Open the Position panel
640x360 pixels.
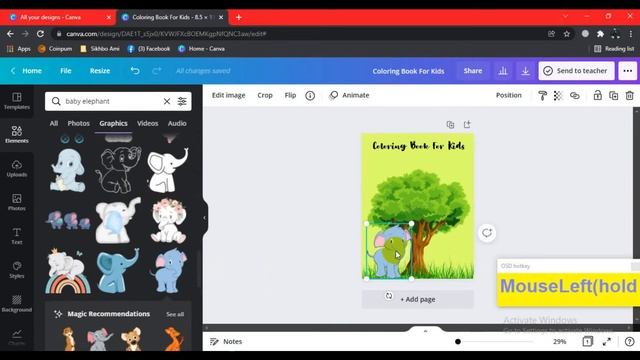click(509, 96)
